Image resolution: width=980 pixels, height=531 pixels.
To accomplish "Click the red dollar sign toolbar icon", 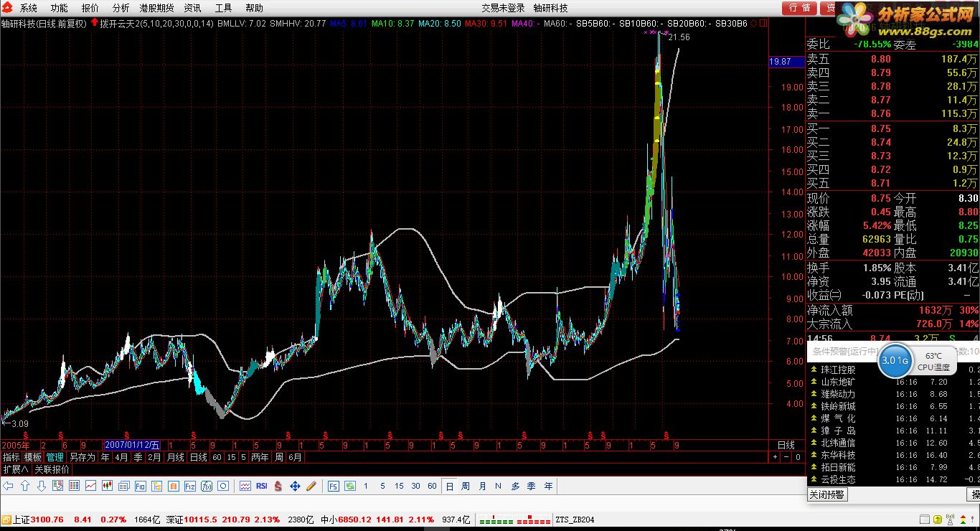I will pos(278,486).
